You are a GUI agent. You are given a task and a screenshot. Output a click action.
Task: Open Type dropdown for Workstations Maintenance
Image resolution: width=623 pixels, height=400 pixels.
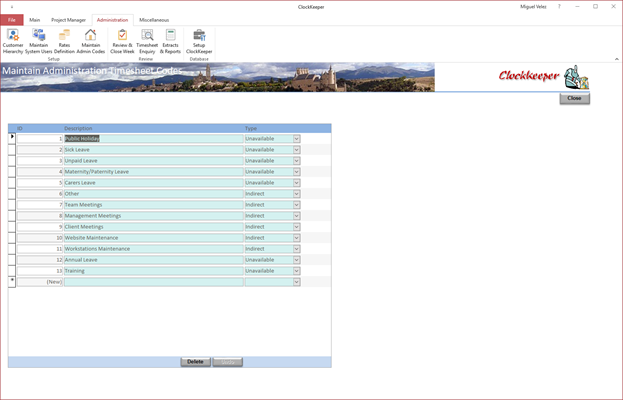click(x=296, y=249)
